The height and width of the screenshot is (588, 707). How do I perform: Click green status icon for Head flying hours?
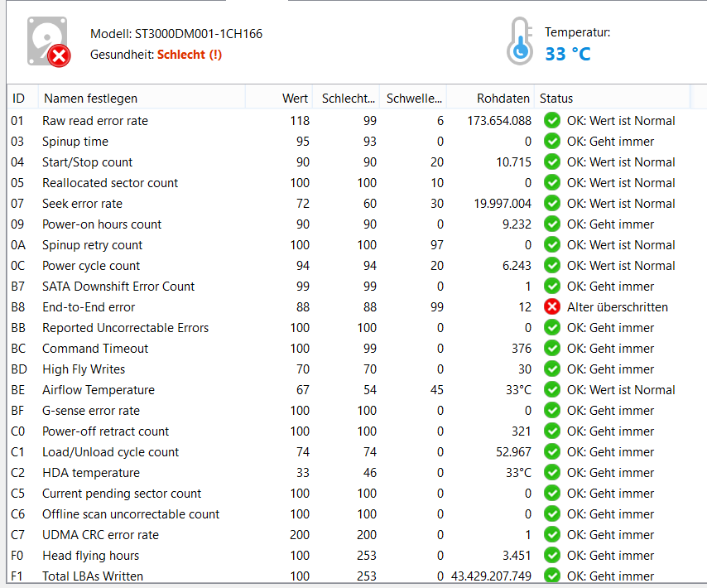point(552,556)
